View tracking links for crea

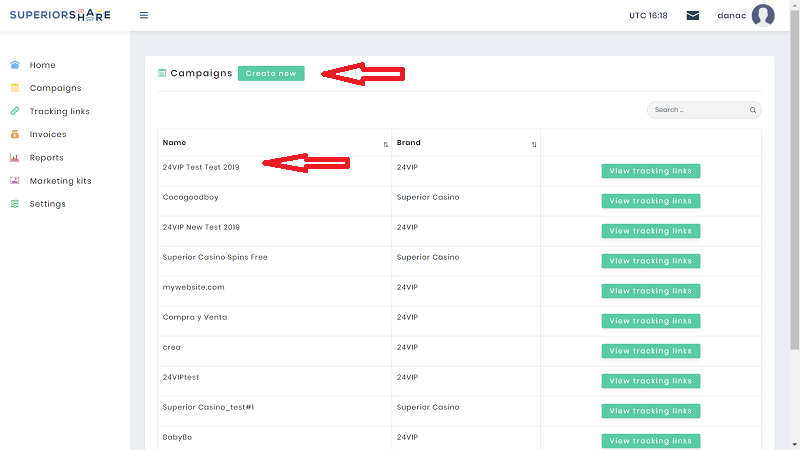click(x=651, y=351)
